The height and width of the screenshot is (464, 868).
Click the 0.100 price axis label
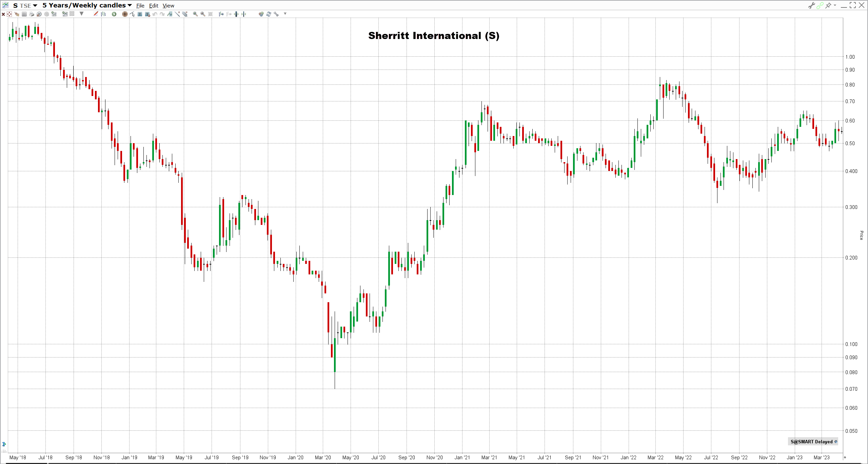click(851, 344)
